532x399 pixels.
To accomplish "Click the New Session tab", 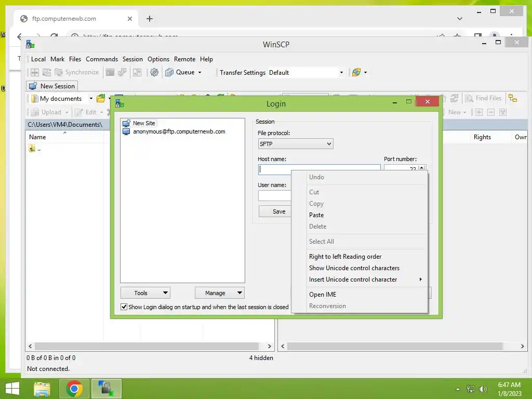I will pos(52,86).
